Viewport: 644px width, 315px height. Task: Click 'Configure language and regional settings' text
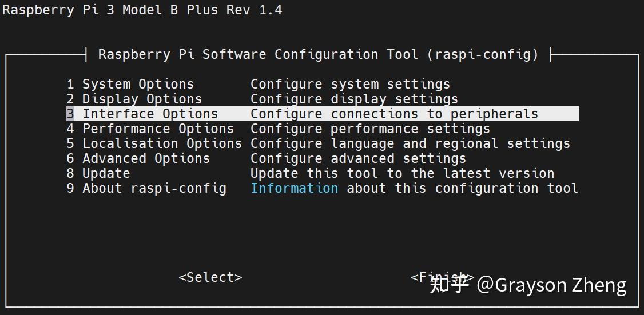[410, 143]
